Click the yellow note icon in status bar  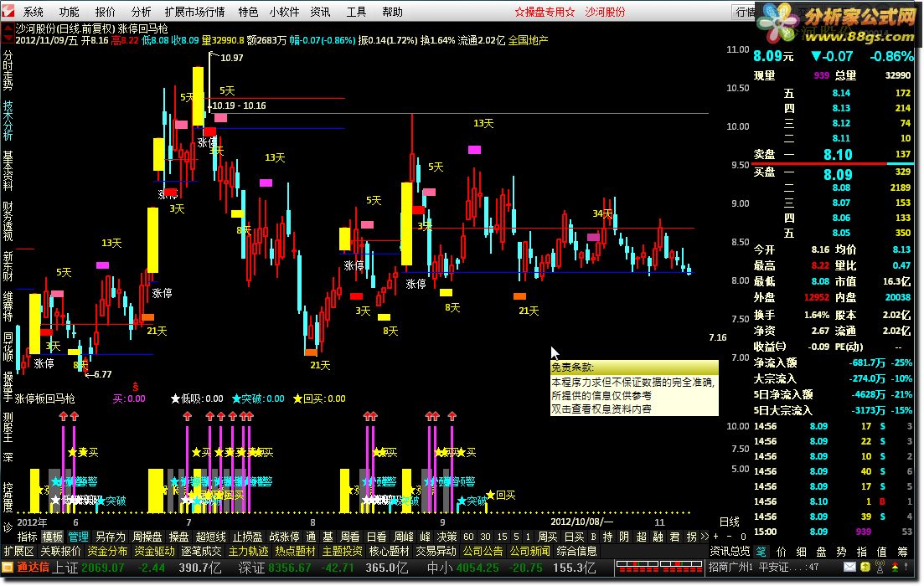click(x=865, y=567)
